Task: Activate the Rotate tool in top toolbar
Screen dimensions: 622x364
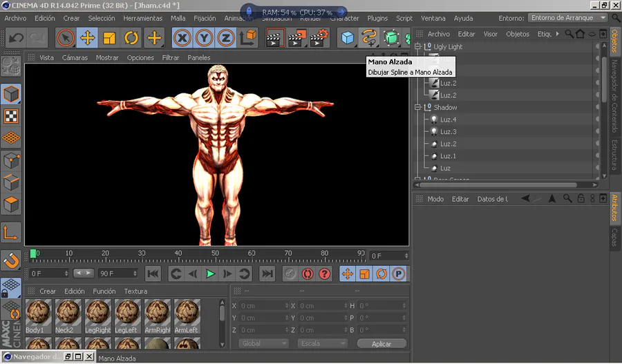Action: point(131,38)
